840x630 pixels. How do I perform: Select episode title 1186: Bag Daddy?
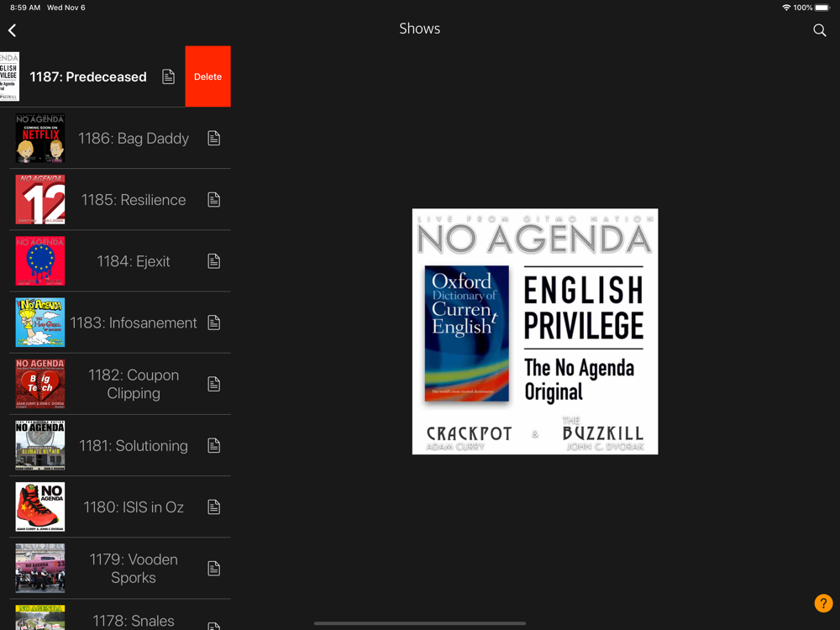click(x=134, y=139)
